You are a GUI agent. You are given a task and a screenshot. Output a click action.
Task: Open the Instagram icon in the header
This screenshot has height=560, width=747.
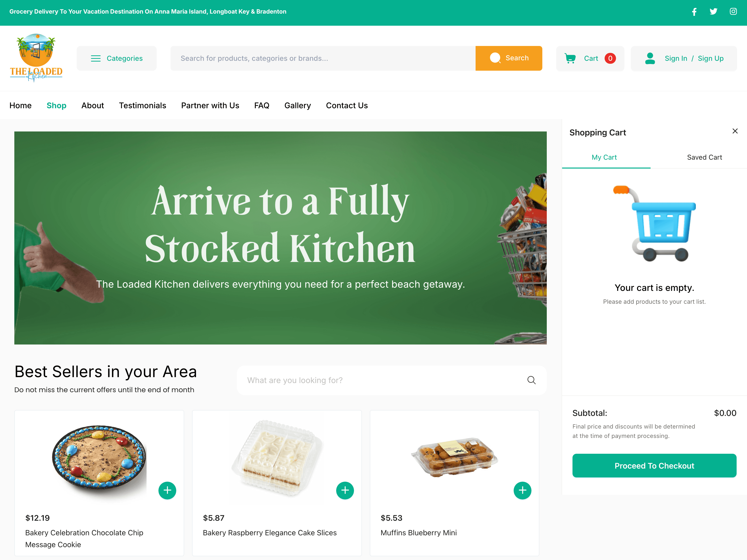point(733,11)
